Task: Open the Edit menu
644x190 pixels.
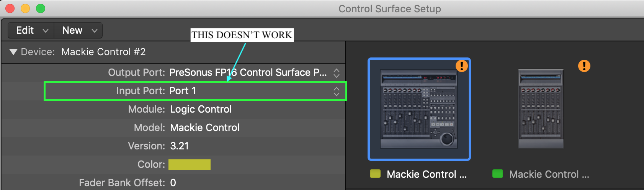Action: point(31,30)
